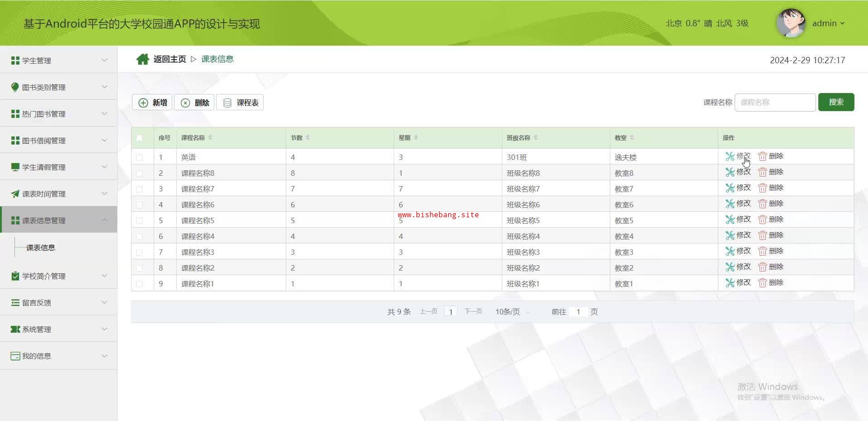
Task: Click the 修改 edit icon for 课程名称1
Action: tap(730, 283)
